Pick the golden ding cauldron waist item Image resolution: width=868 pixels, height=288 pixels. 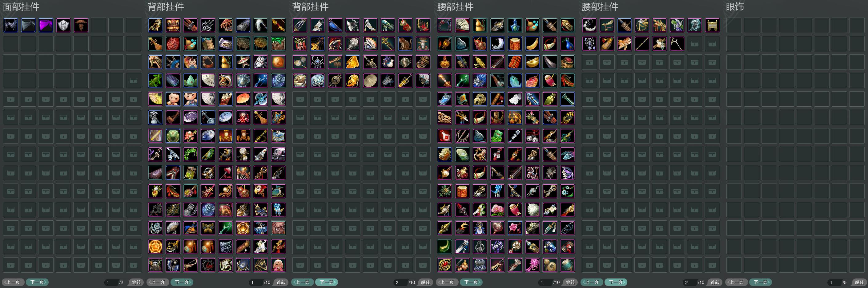click(712, 25)
